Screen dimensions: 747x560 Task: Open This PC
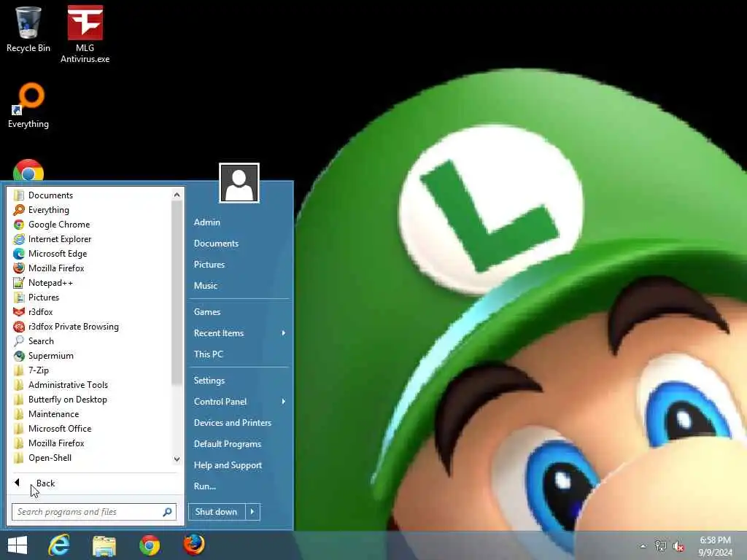coord(239,354)
